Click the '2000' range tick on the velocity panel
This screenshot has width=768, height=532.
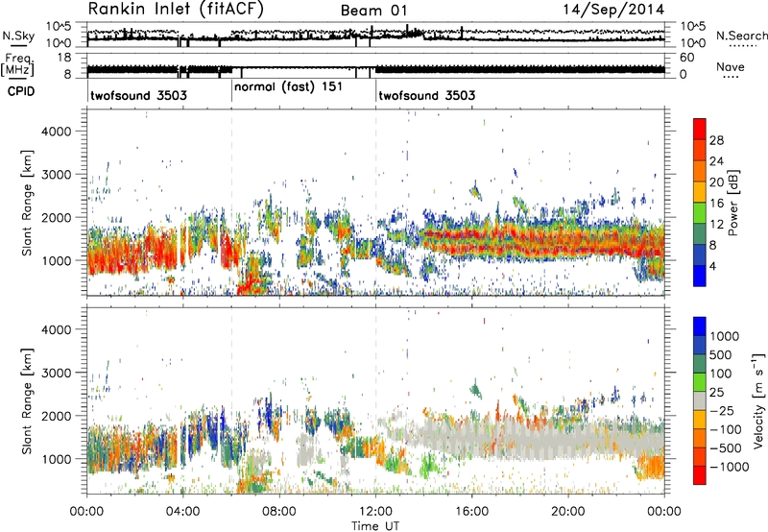pyautogui.click(x=56, y=416)
